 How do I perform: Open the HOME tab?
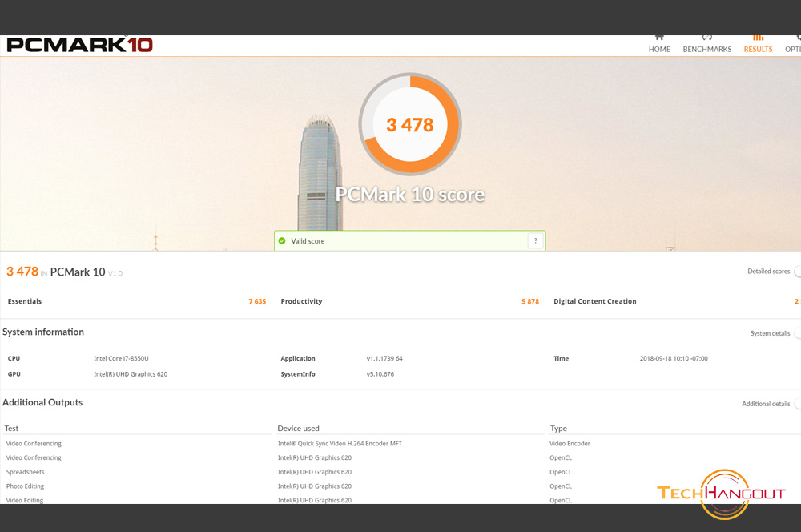659,45
